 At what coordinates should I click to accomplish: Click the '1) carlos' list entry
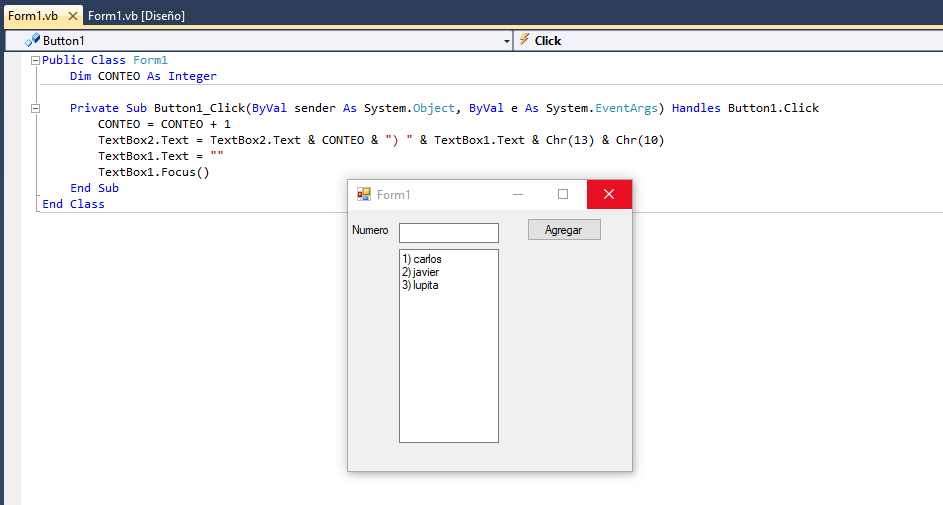click(422, 259)
